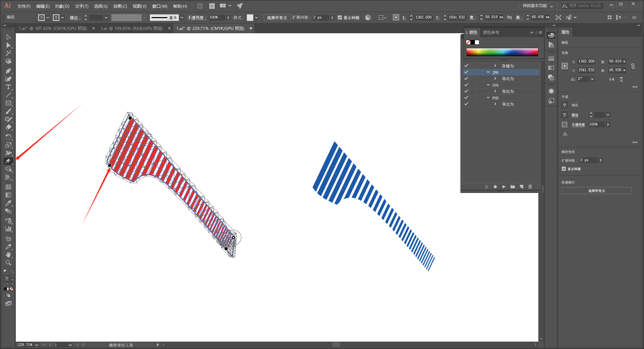The height and width of the screenshot is (349, 644).
Task: Click the 选择所有点 button in Properties panel
Action: [596, 191]
